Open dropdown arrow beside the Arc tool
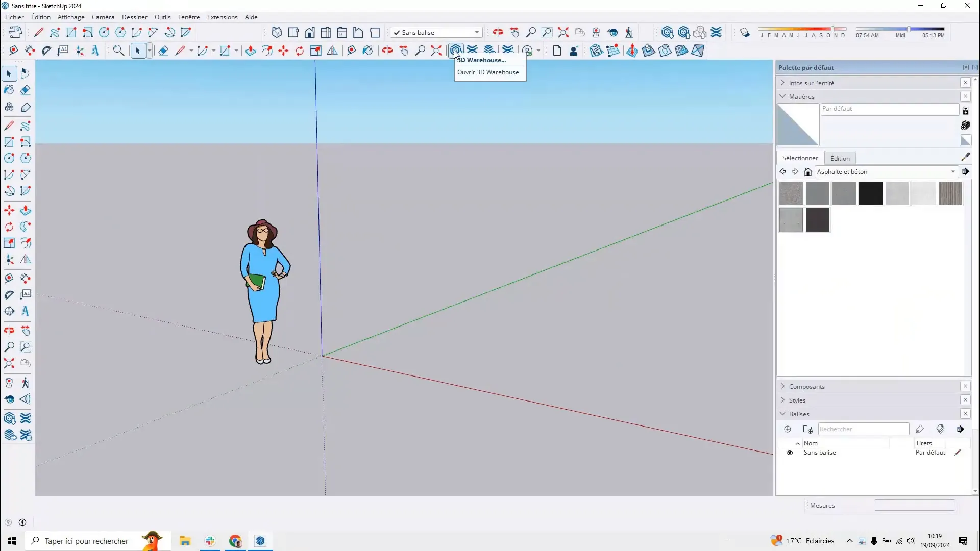The height and width of the screenshot is (551, 980). pyautogui.click(x=213, y=51)
